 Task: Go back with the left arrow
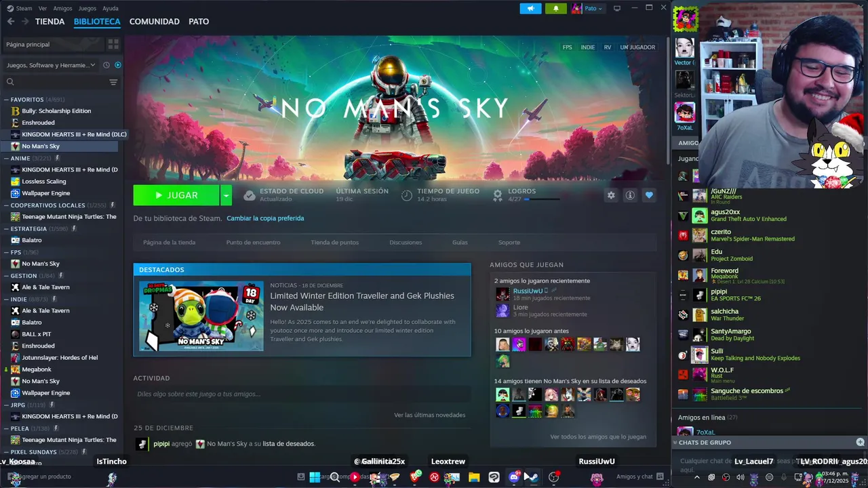tap(10, 22)
